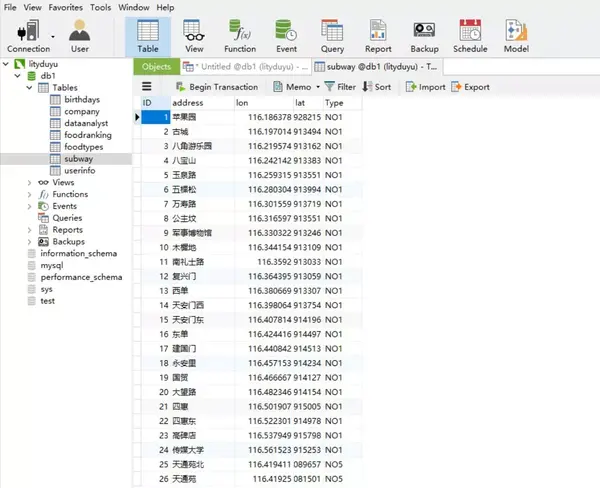This screenshot has width=600, height=488.
Task: Select the performance_schema database
Action: pos(81,277)
